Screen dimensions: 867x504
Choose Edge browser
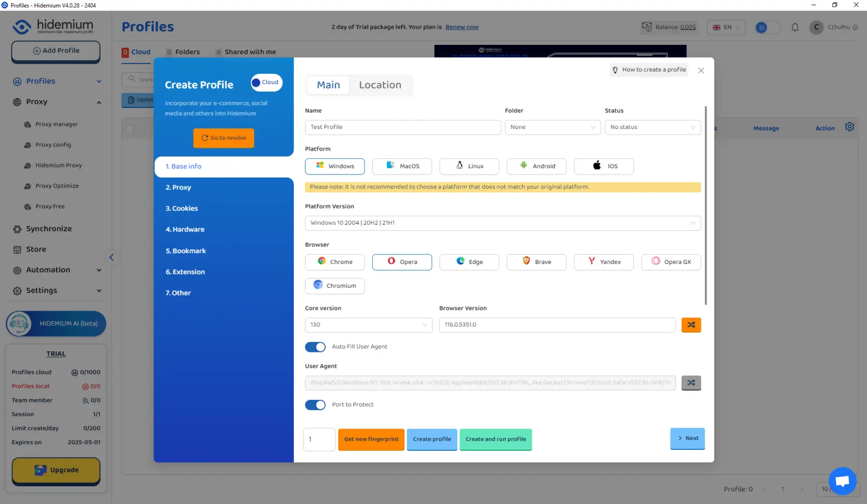[469, 262]
